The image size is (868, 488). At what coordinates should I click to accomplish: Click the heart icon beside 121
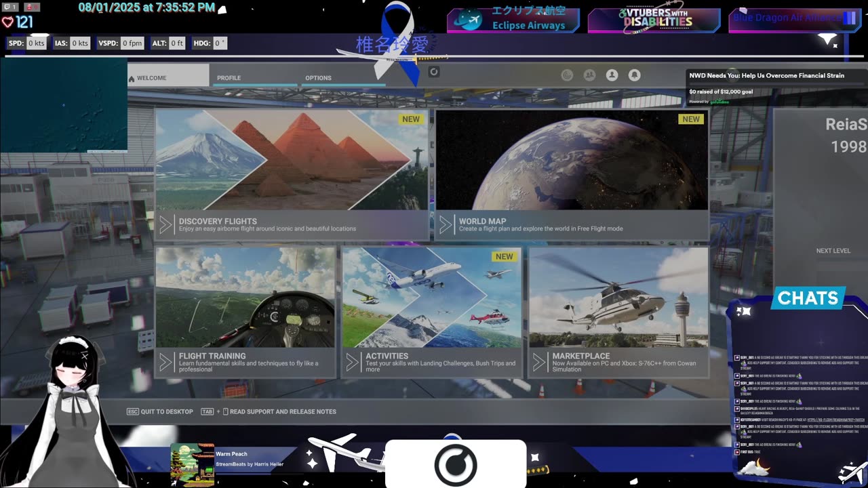[x=7, y=22]
